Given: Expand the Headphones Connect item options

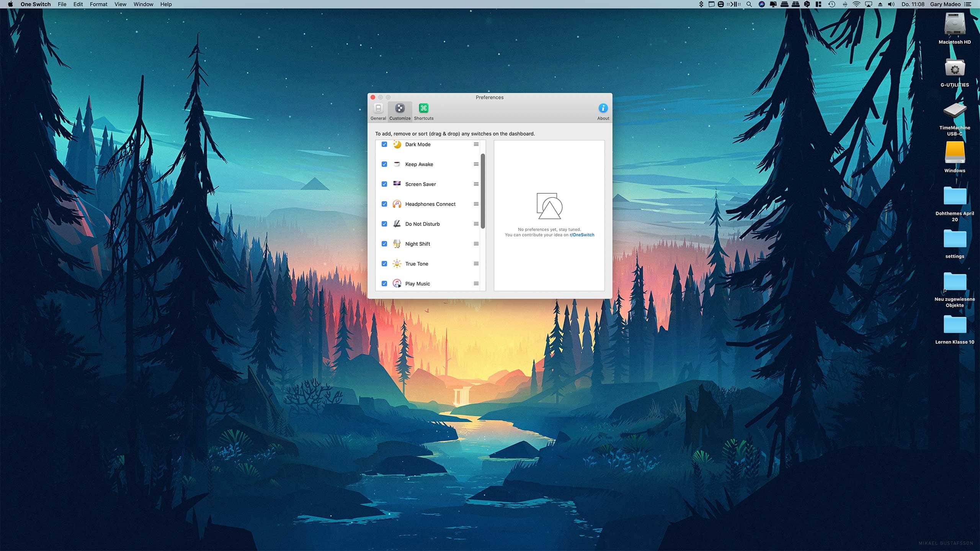Looking at the screenshot, I should [x=476, y=204].
